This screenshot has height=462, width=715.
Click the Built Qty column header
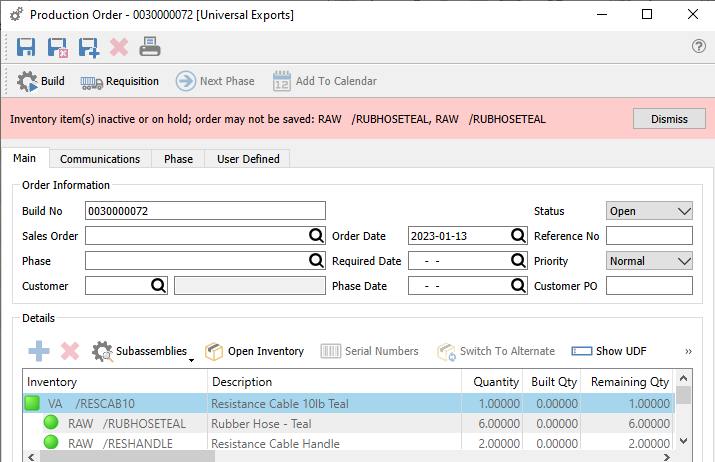click(x=551, y=382)
